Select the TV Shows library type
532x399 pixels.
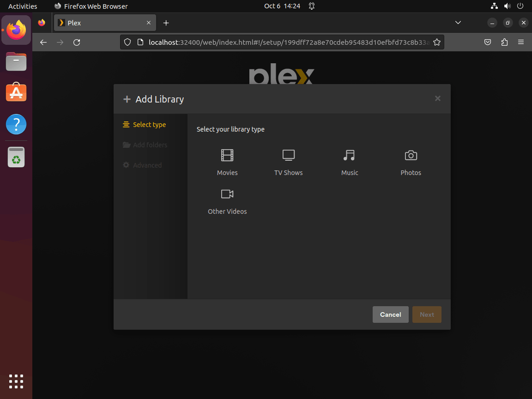pos(288,162)
